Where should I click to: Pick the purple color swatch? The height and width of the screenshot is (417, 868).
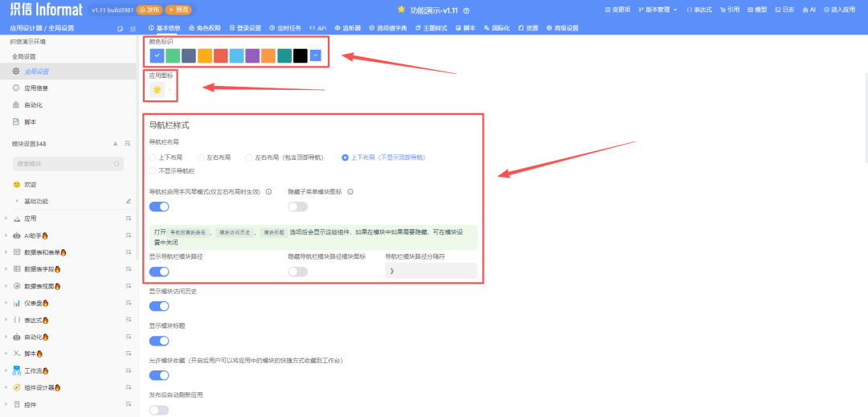point(252,55)
